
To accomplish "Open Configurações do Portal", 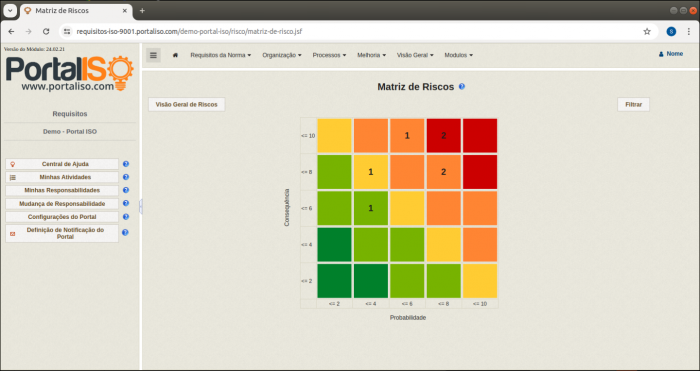I will [x=62, y=217].
